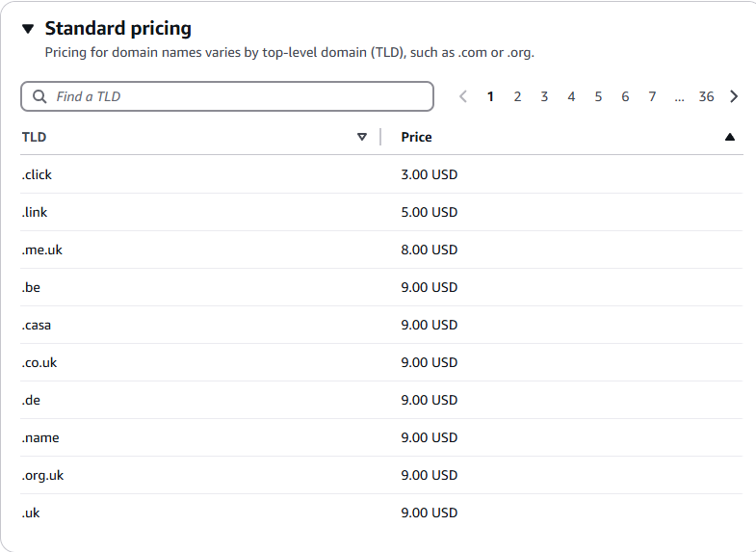Collapse the Standard pricing section triangle
756x552 pixels.
(x=28, y=29)
